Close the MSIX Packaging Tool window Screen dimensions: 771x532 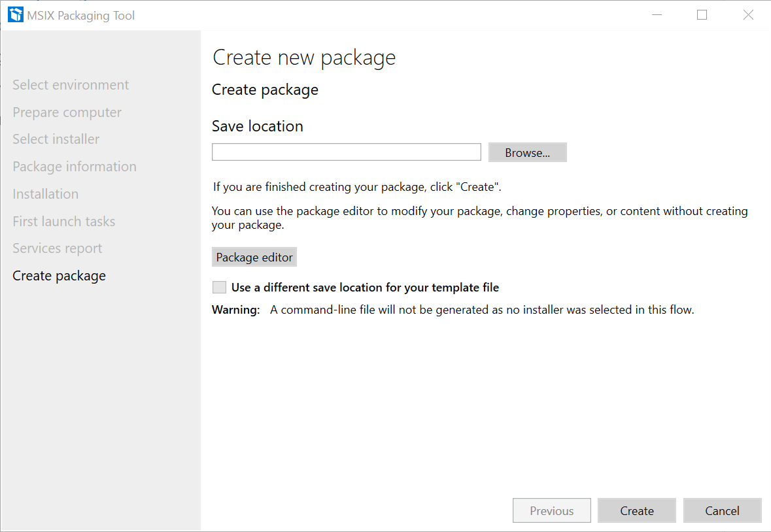click(x=748, y=15)
